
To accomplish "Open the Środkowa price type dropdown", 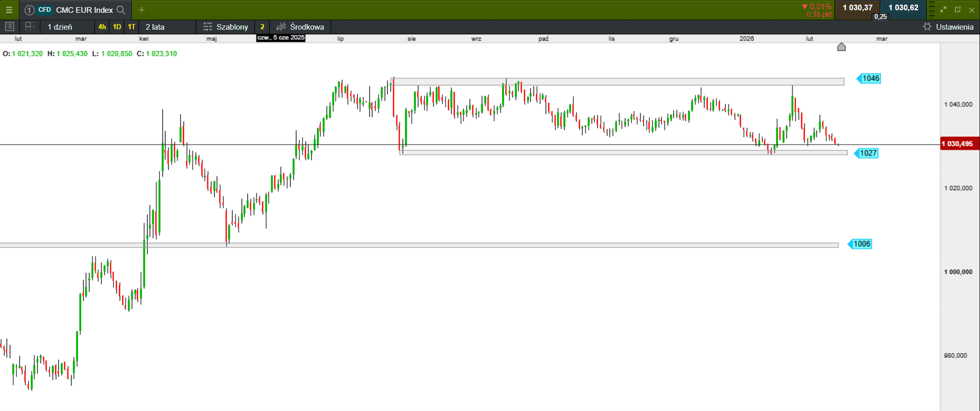I will pyautogui.click(x=300, y=27).
